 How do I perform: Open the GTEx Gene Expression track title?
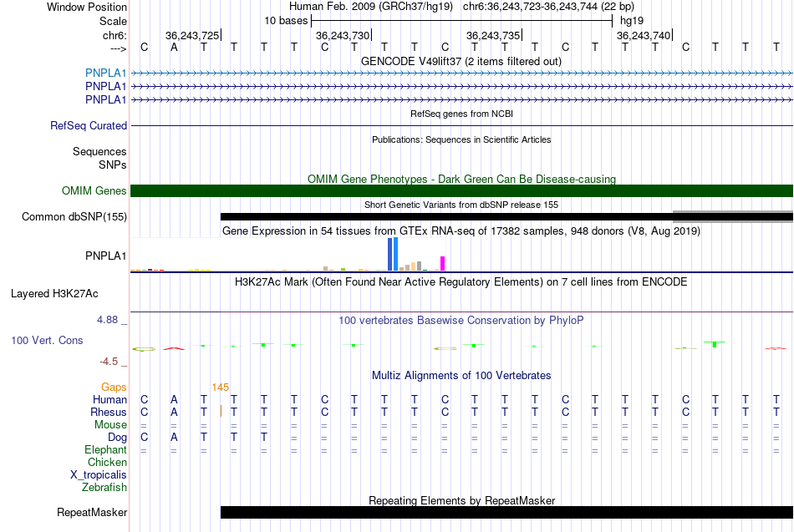[x=461, y=231]
